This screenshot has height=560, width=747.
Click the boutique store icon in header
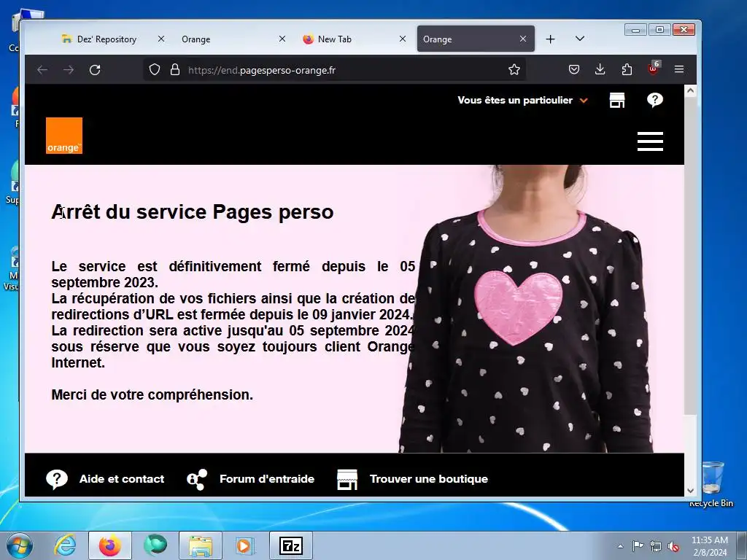[x=617, y=100]
